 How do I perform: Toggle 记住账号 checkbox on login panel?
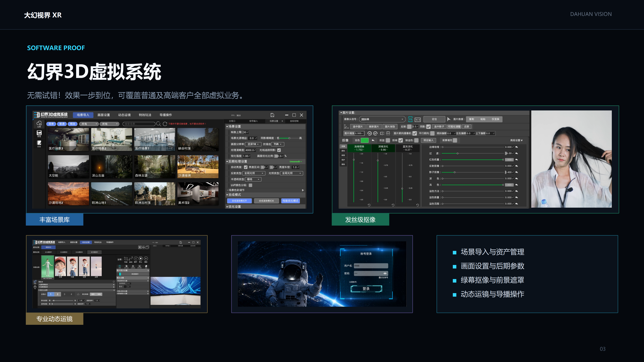click(380, 278)
